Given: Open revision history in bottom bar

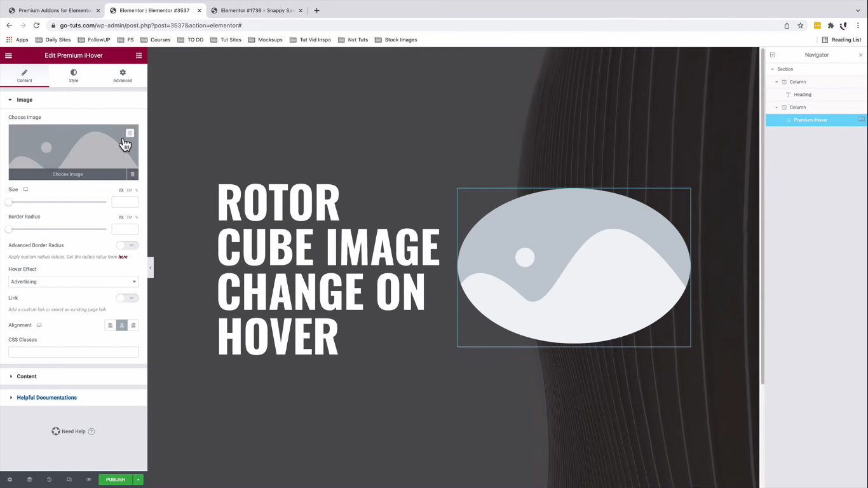Looking at the screenshot, I should coord(49,480).
